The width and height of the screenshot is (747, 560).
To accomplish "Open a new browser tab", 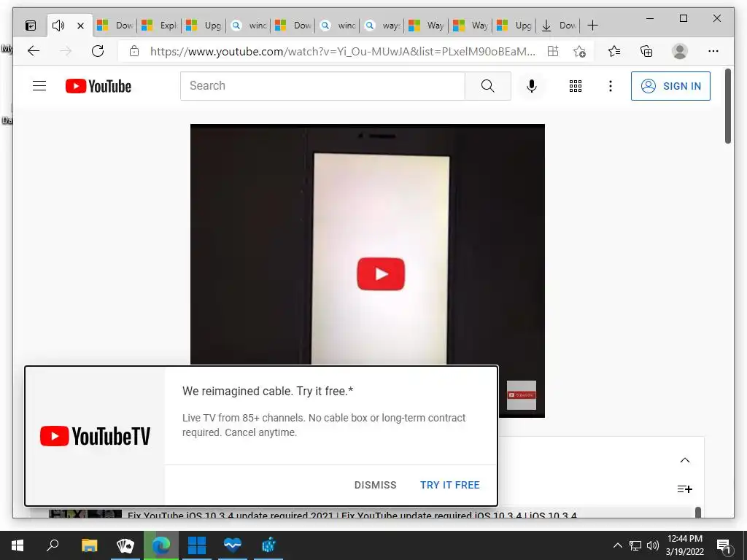I will coord(592,26).
